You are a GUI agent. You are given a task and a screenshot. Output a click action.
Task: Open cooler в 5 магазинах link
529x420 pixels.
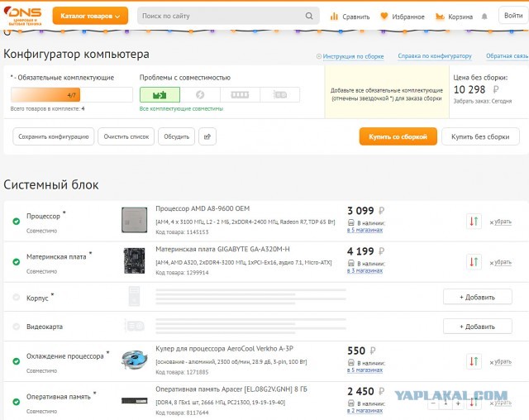tap(365, 370)
